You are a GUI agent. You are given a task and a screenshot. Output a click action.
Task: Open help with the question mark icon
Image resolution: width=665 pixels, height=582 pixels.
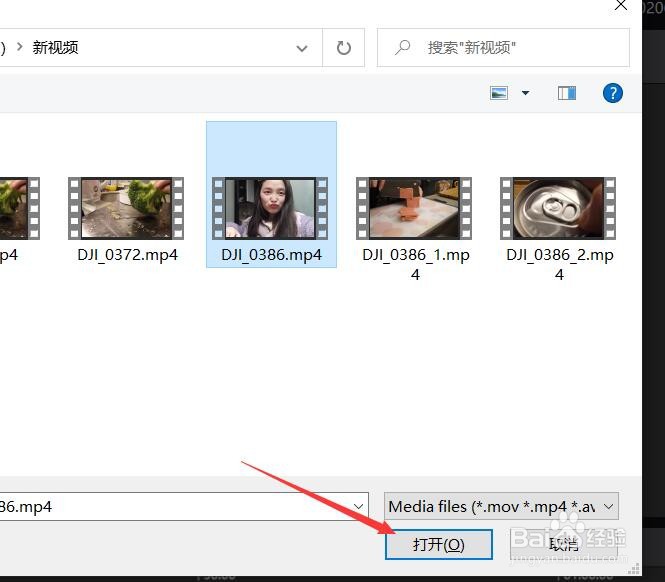[613, 93]
